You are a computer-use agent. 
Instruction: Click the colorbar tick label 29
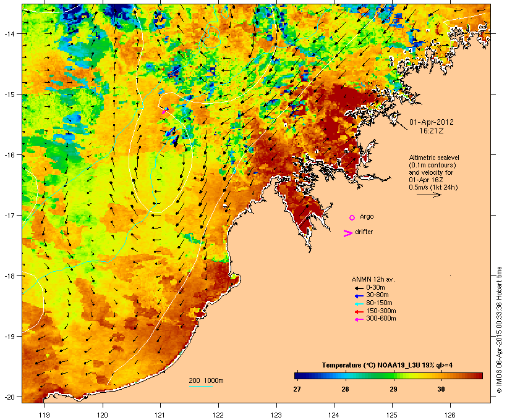point(393,389)
